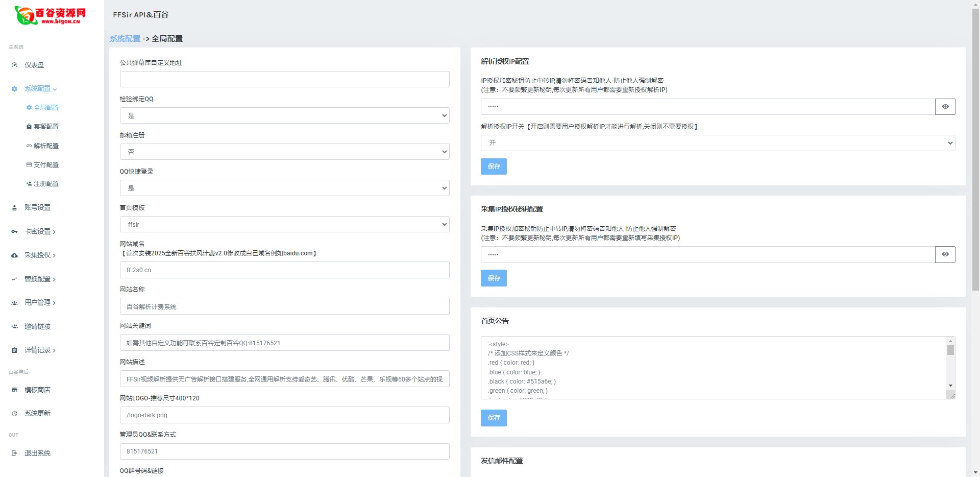Screen dimensions: 980x477
Task: Click the link icon for 解析配置
Action: pyautogui.click(x=29, y=146)
